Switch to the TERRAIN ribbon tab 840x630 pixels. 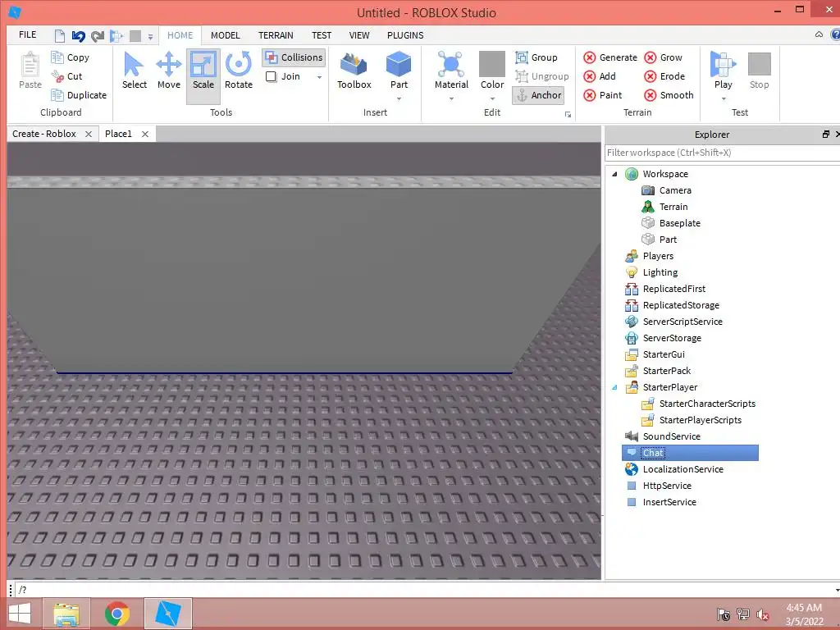pyautogui.click(x=276, y=35)
